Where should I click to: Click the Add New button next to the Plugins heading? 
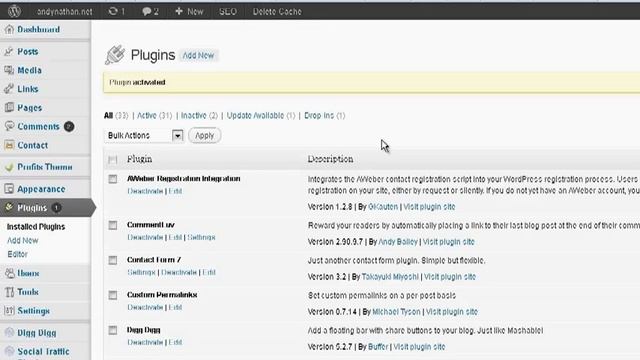coord(198,56)
